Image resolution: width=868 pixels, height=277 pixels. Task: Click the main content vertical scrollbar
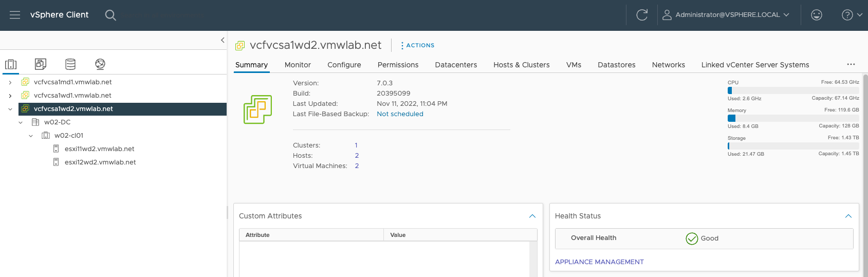(865, 175)
